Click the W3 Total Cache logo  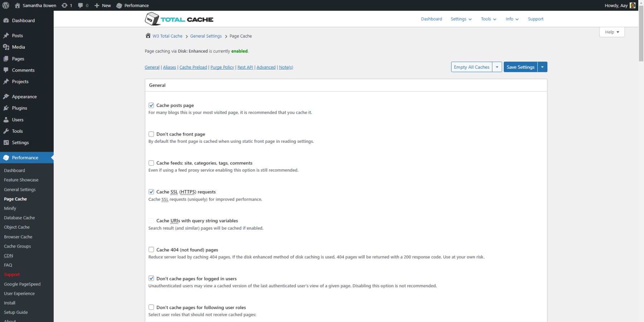tap(179, 19)
